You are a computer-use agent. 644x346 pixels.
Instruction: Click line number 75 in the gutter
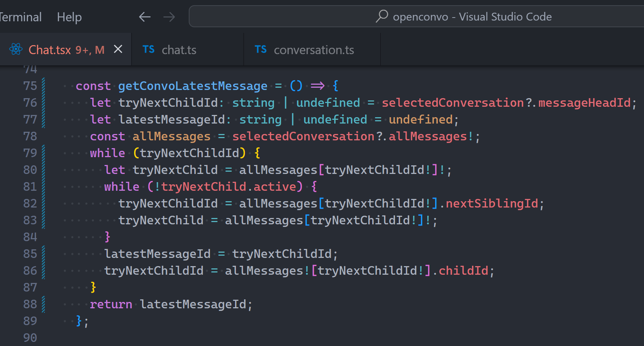point(30,86)
